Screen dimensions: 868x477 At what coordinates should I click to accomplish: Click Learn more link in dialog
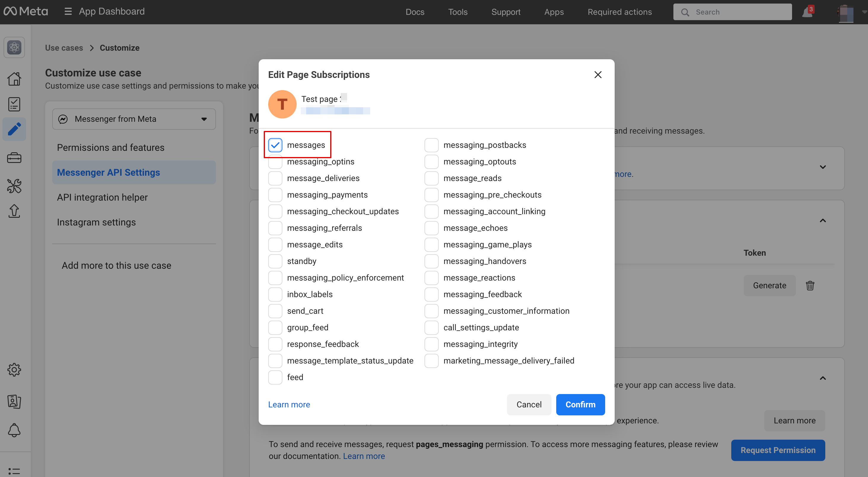[289, 404]
